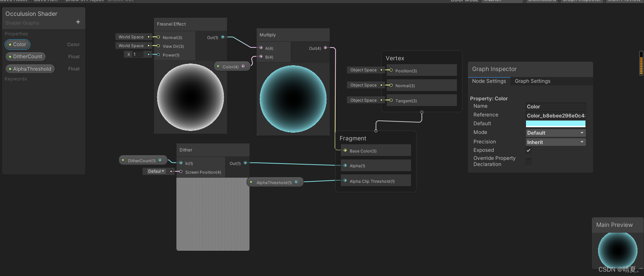Viewport: 644px width, 276px height.
Task: Click the Object Space label for Normal(3) in Vertex
Action: pos(363,85)
